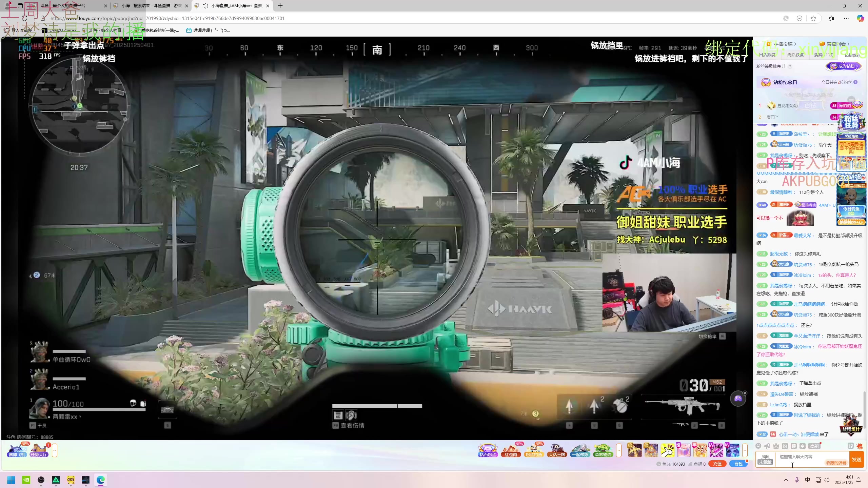This screenshot has height=488, width=868.
Task: Click the browser address bar URL
Action: pos(167,18)
